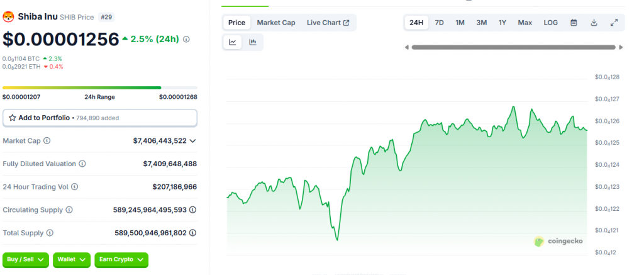Click right arrow of chart scrollbar
The image size is (644, 275).
pyautogui.click(x=621, y=47)
